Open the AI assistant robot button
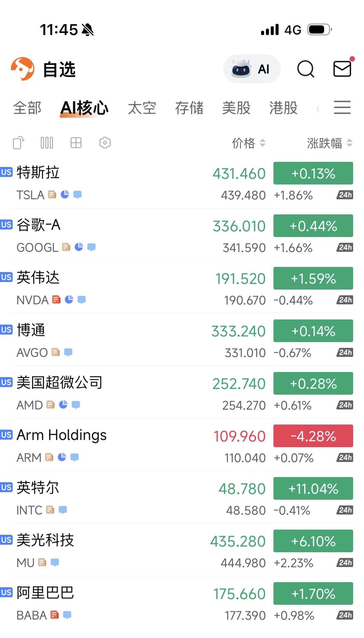This screenshot has height=638, width=364. [x=252, y=69]
